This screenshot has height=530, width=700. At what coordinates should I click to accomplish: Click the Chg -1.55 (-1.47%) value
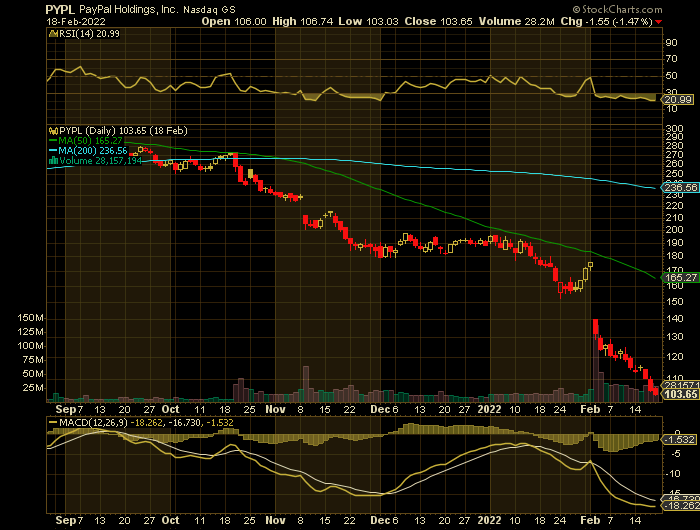[607, 21]
